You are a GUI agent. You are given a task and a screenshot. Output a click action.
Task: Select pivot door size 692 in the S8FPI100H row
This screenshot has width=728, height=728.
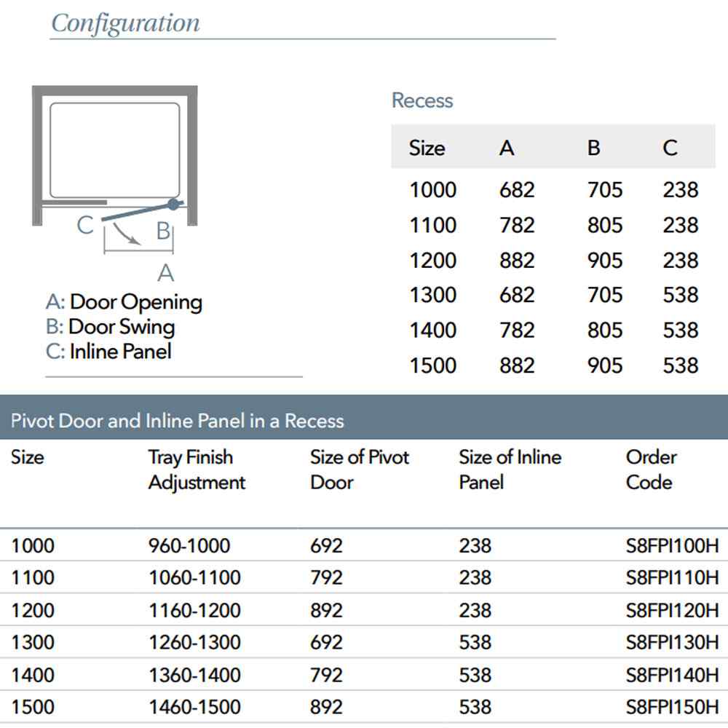tap(326, 546)
